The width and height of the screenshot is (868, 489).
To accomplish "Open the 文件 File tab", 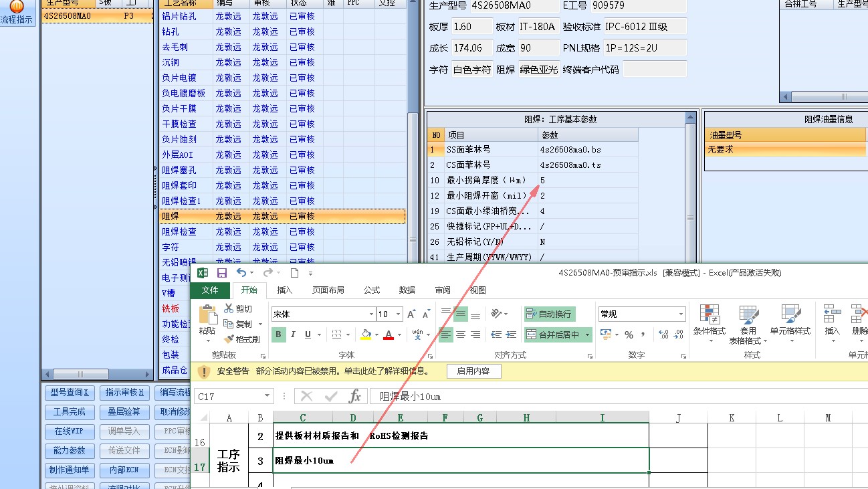I will tap(210, 290).
